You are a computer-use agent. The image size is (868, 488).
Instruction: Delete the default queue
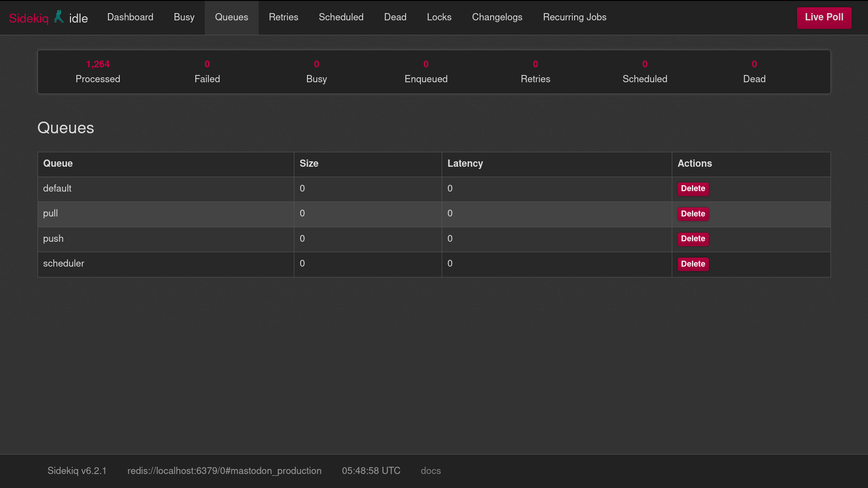pos(693,189)
